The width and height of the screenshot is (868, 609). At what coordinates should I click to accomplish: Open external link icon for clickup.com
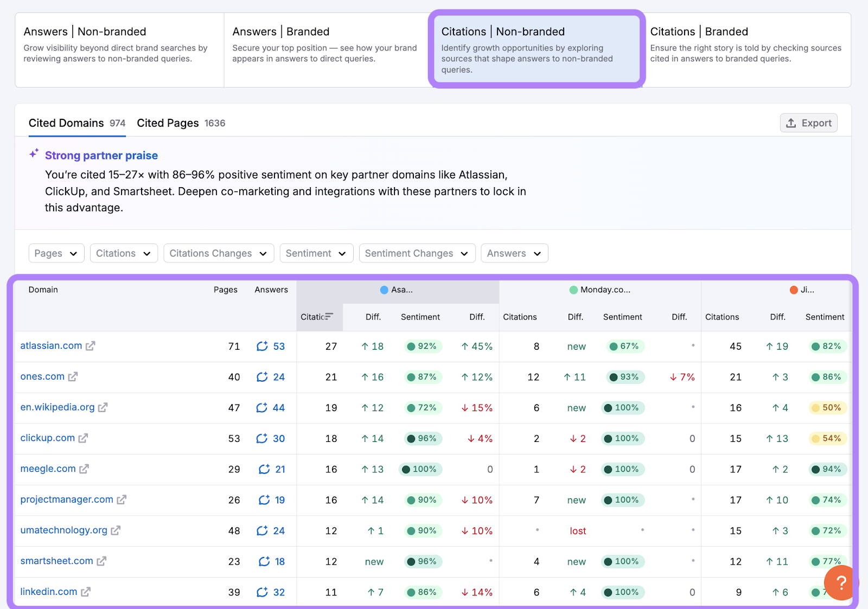[83, 438]
